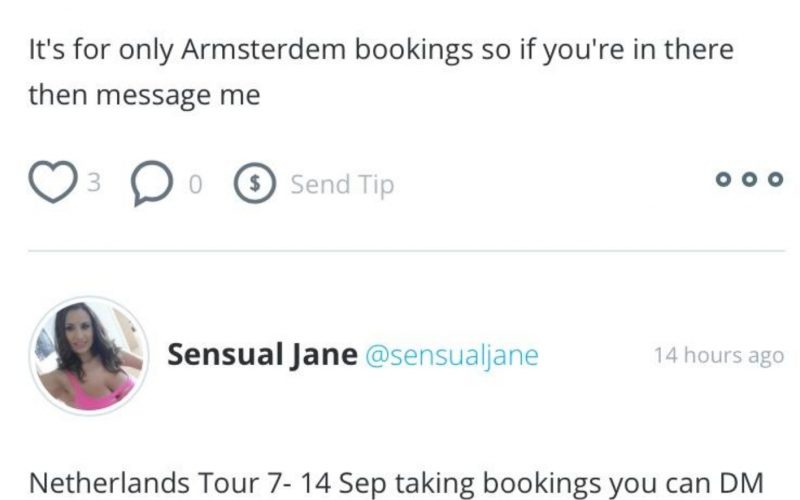Open the Netherlands Tour post text
The height and width of the screenshot is (500, 800).
396,484
